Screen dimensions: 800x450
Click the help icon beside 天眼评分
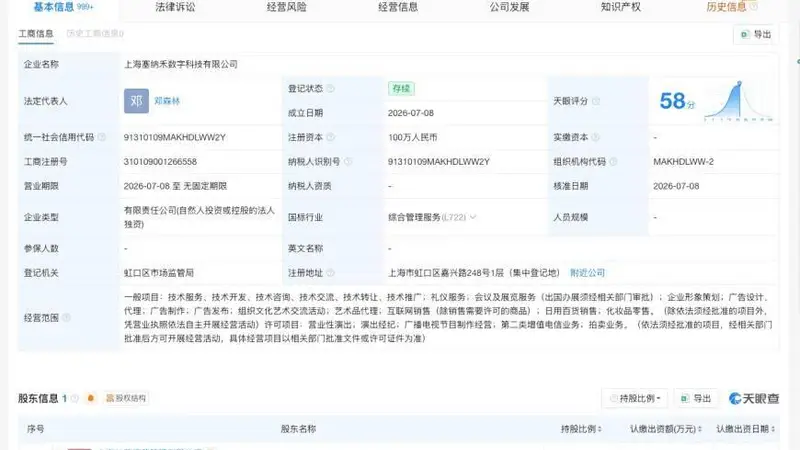pos(596,101)
